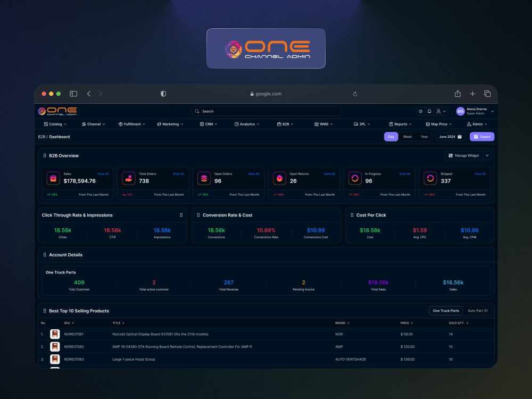Open the user account icon dropdown
The height and width of the screenshot is (399, 532).
[x=440, y=111]
